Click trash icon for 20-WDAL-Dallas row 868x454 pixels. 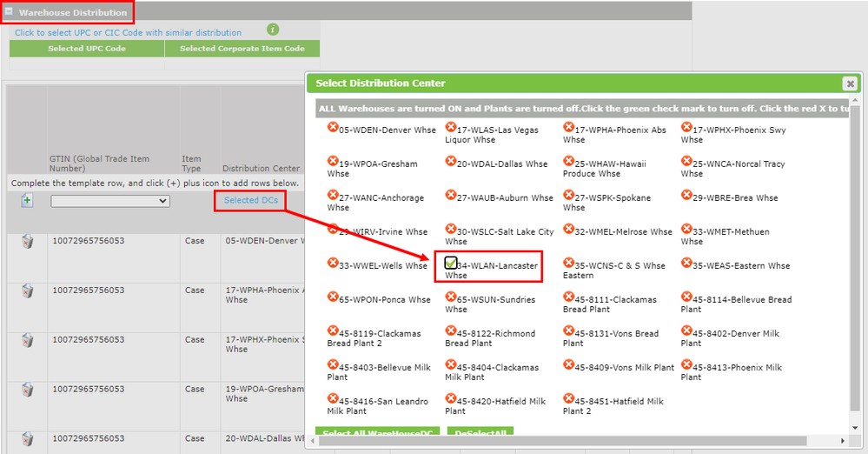[28, 438]
